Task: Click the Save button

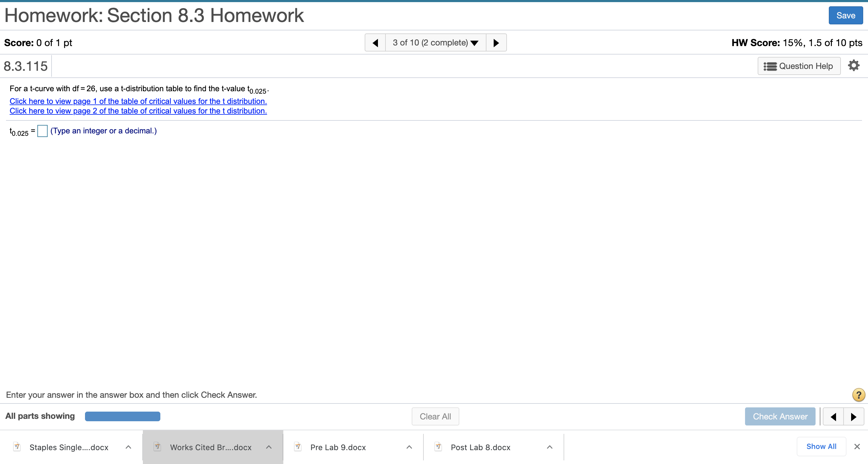Action: click(845, 15)
